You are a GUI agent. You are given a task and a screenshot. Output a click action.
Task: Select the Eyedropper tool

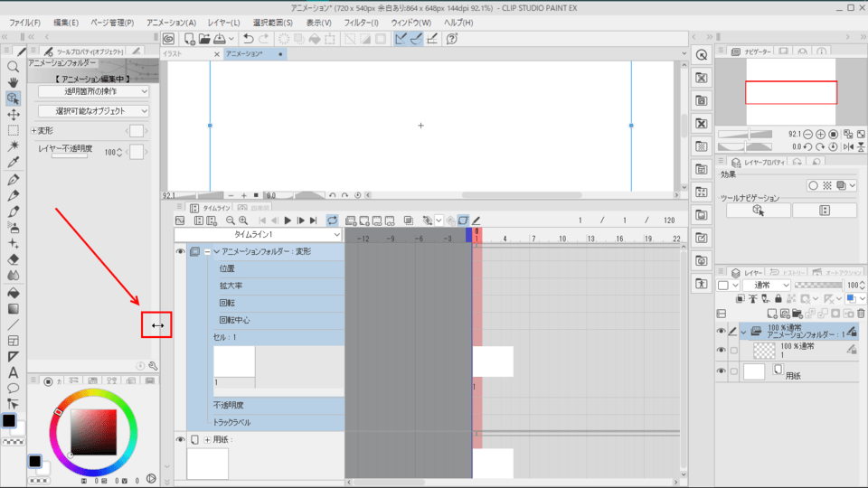[x=13, y=162]
